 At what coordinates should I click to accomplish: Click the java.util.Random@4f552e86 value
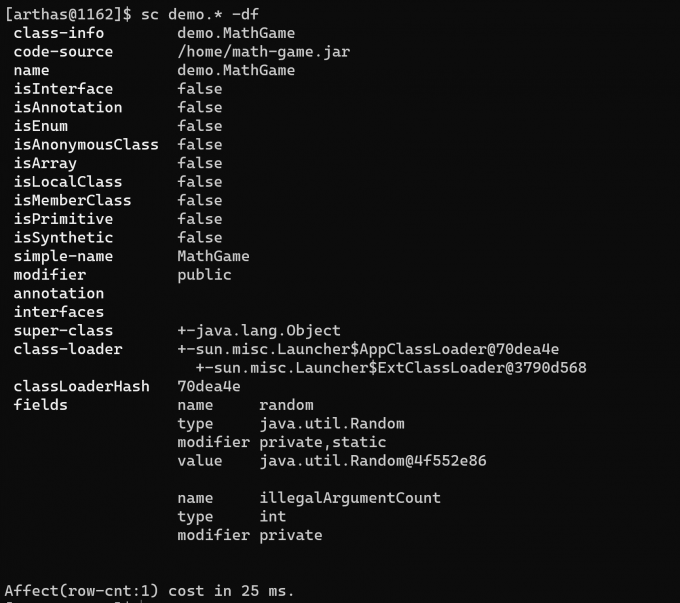373,461
